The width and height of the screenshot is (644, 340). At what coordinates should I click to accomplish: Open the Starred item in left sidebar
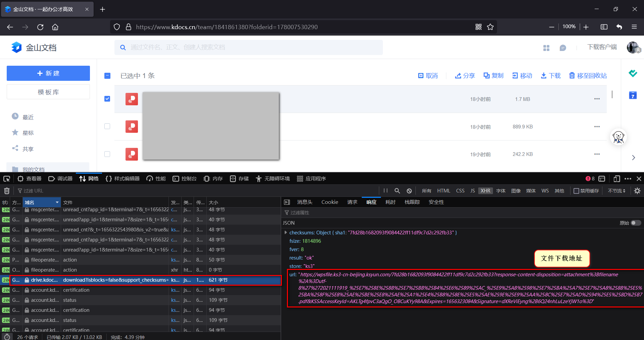point(23,133)
